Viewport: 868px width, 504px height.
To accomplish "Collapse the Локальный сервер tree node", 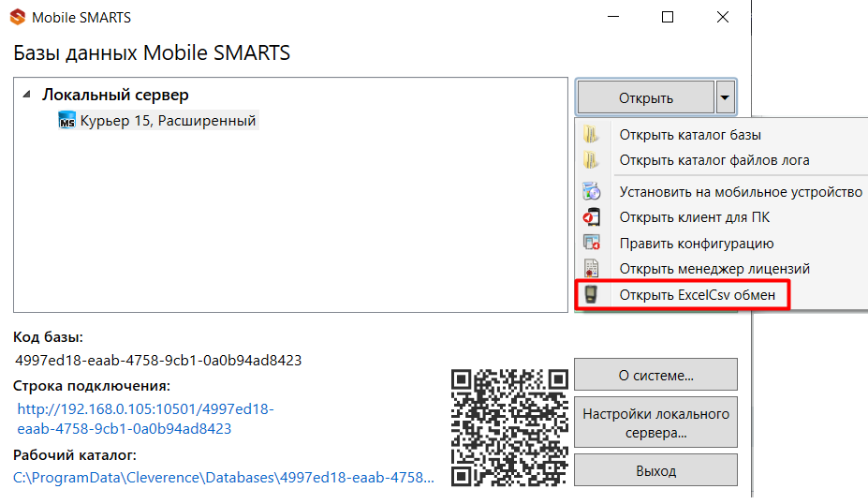I will 26,95.
